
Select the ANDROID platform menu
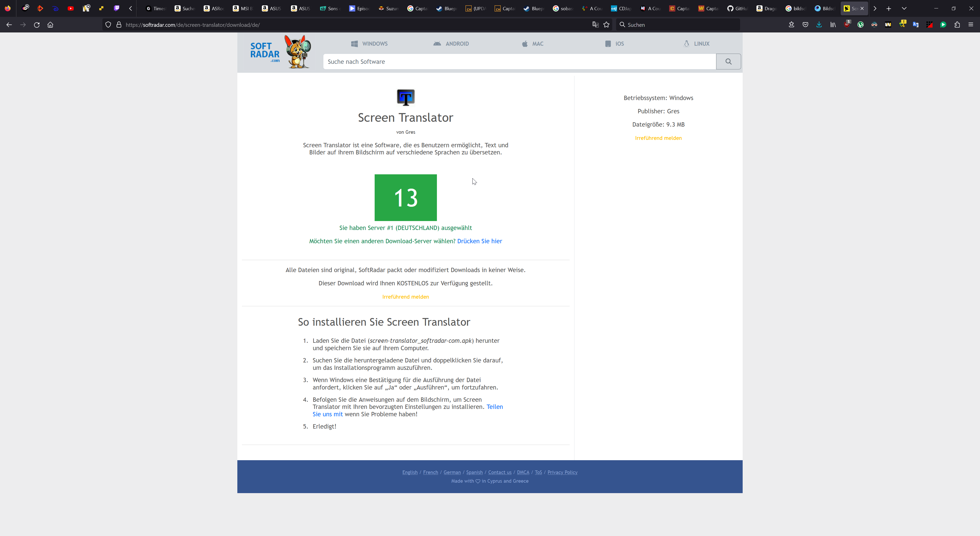(x=451, y=44)
